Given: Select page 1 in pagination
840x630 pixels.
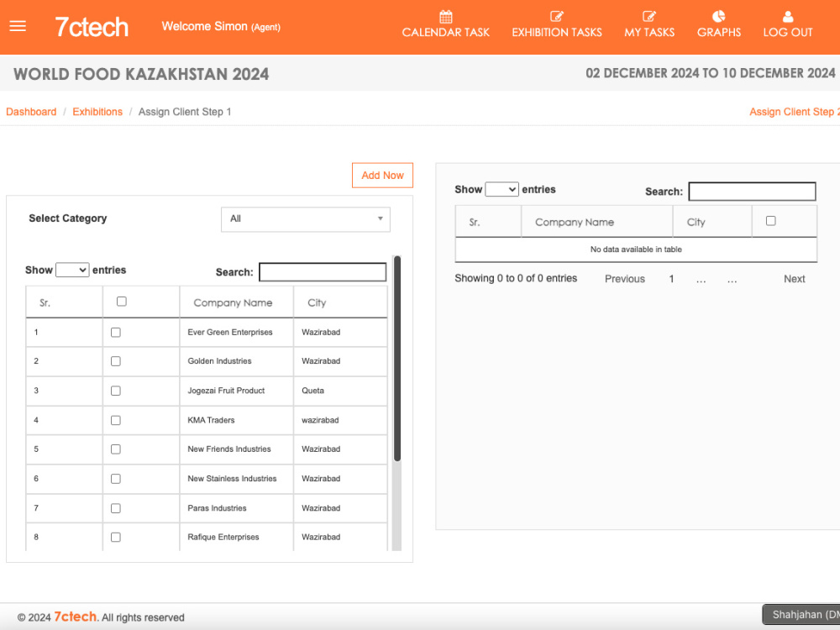Looking at the screenshot, I should click(671, 279).
